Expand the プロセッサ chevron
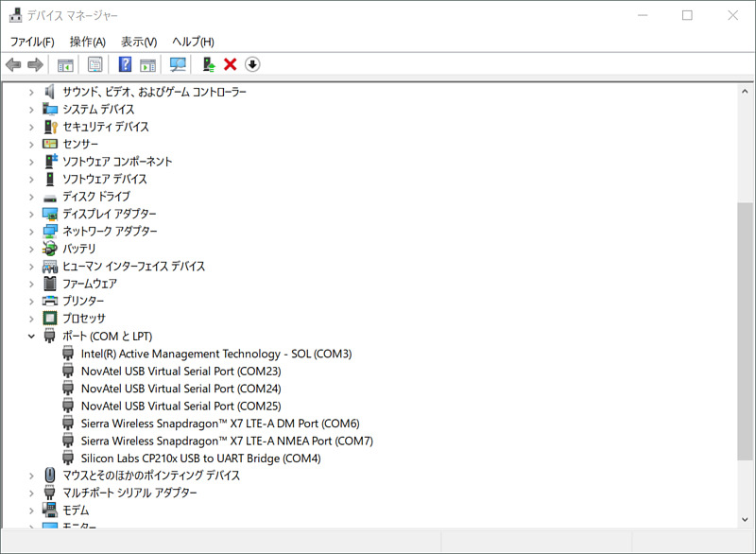 click(x=31, y=319)
